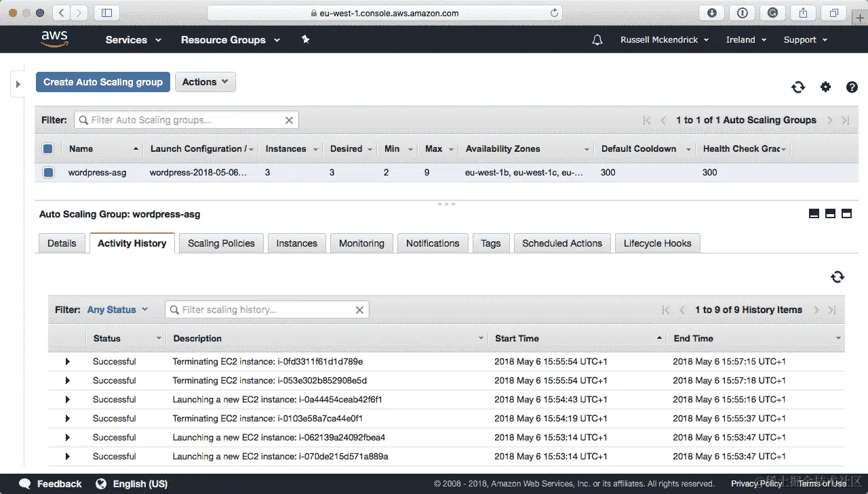Expand row for instance i-062139a24092fbea4
Screen dimensions: 868x494
coord(67,438)
